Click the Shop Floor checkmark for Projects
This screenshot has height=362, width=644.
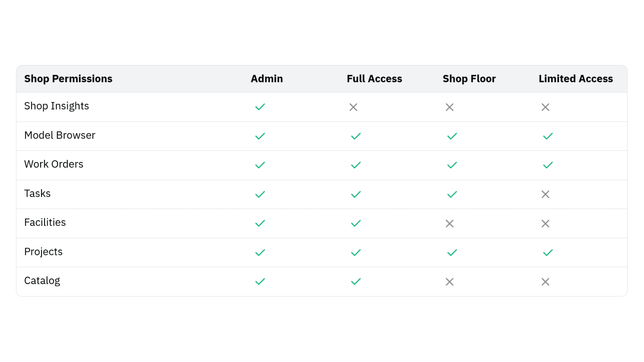click(x=452, y=253)
